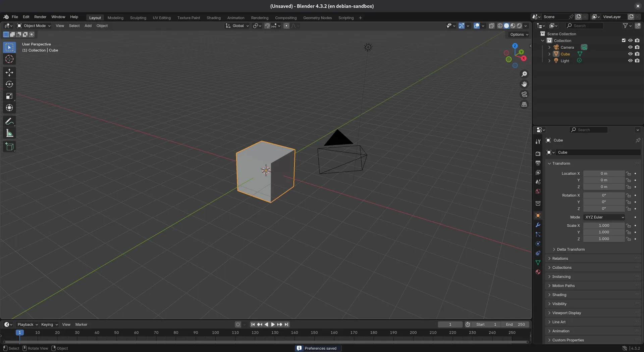Viewport: 644px width, 352px height.
Task: Expand the Viewport Display panel
Action: [567, 313]
